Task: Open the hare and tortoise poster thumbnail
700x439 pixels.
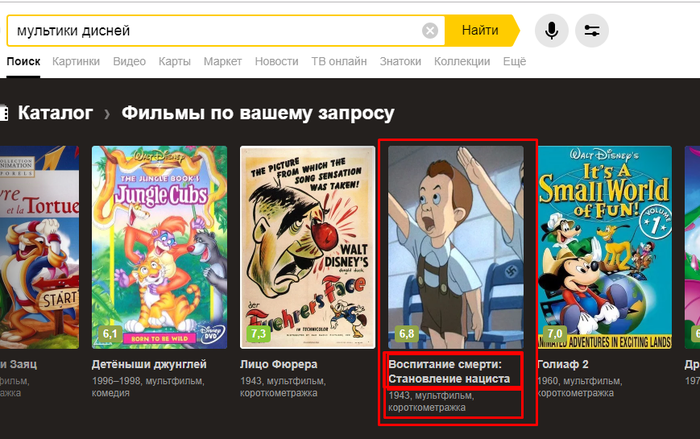Action: (39, 247)
